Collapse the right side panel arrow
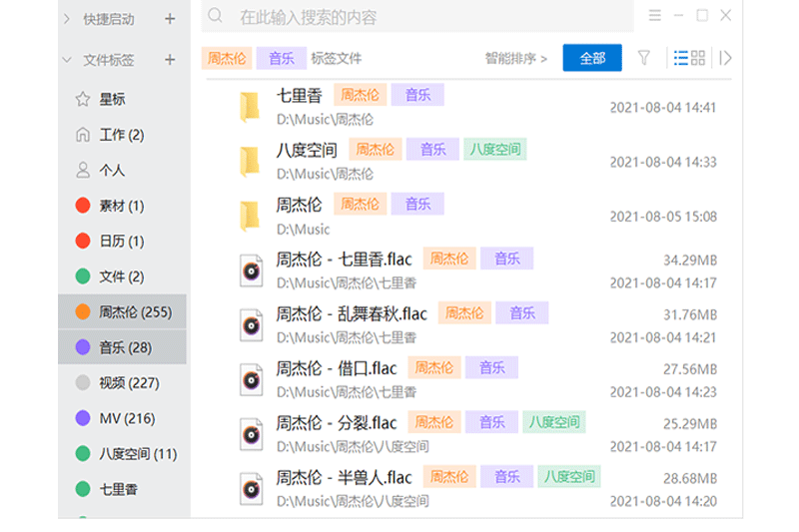 (725, 58)
